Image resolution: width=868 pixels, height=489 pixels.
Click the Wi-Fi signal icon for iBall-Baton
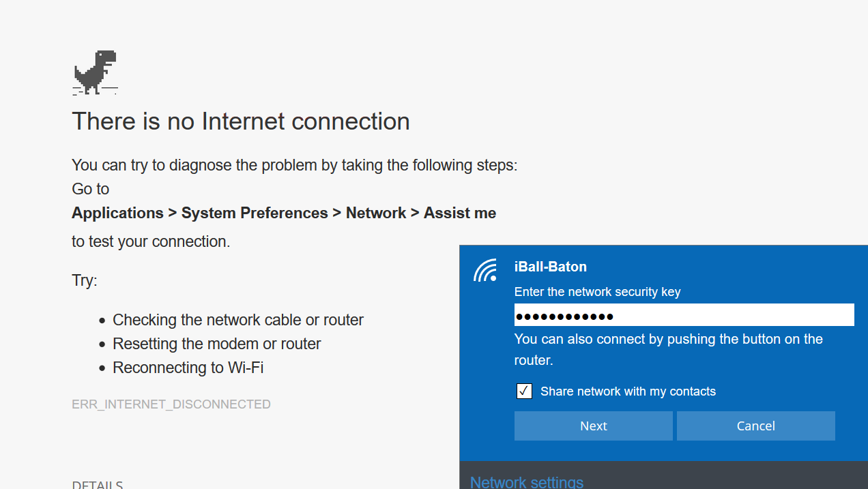coord(485,271)
